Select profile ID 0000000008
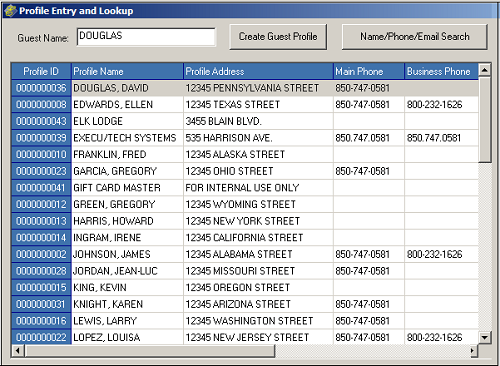Screen dimensions: 500x366 pos(41,105)
